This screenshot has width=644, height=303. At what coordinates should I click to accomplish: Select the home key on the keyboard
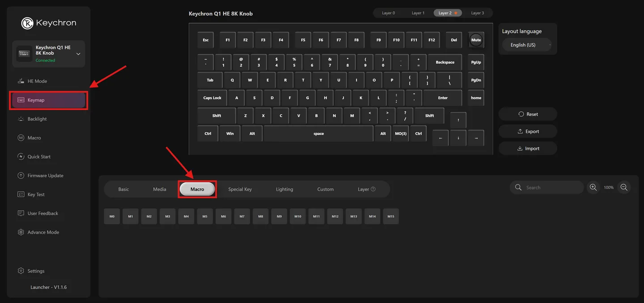click(x=476, y=98)
